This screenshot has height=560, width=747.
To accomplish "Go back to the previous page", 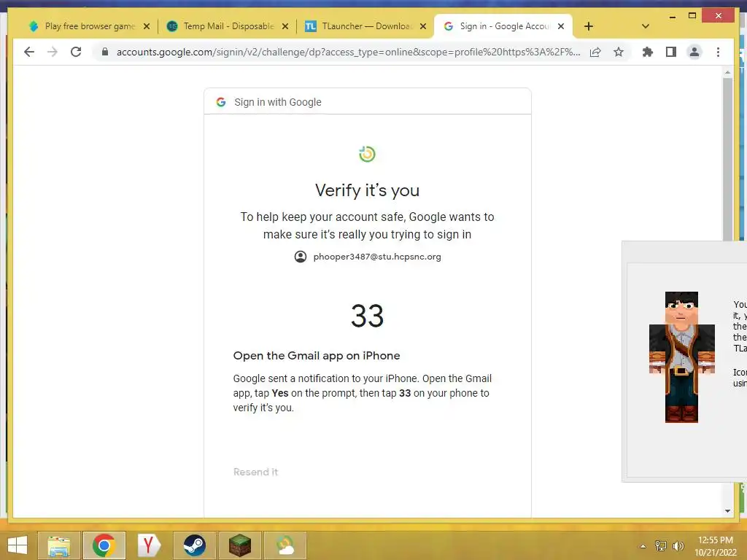I will [x=29, y=52].
